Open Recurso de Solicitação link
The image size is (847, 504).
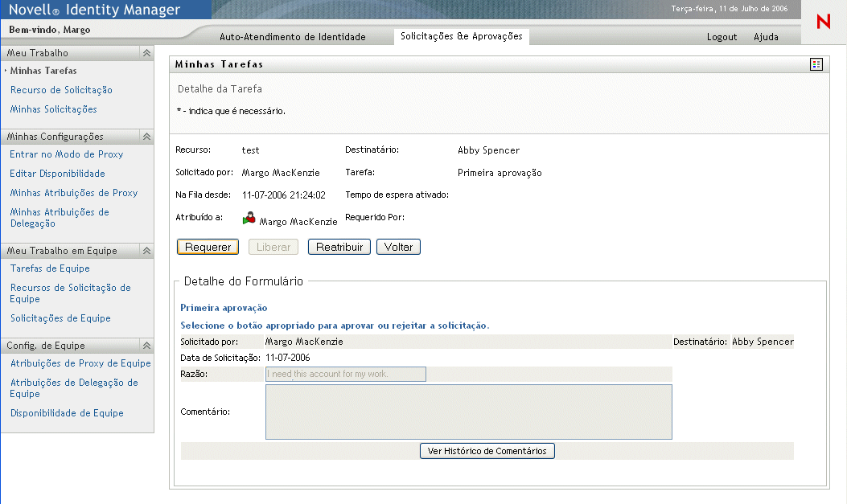61,90
